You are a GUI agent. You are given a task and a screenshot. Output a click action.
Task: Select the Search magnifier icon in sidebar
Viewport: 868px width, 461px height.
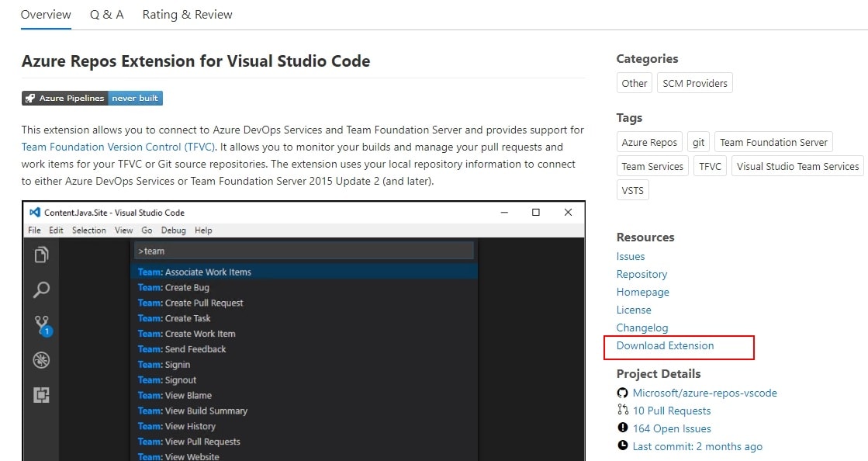click(x=42, y=290)
